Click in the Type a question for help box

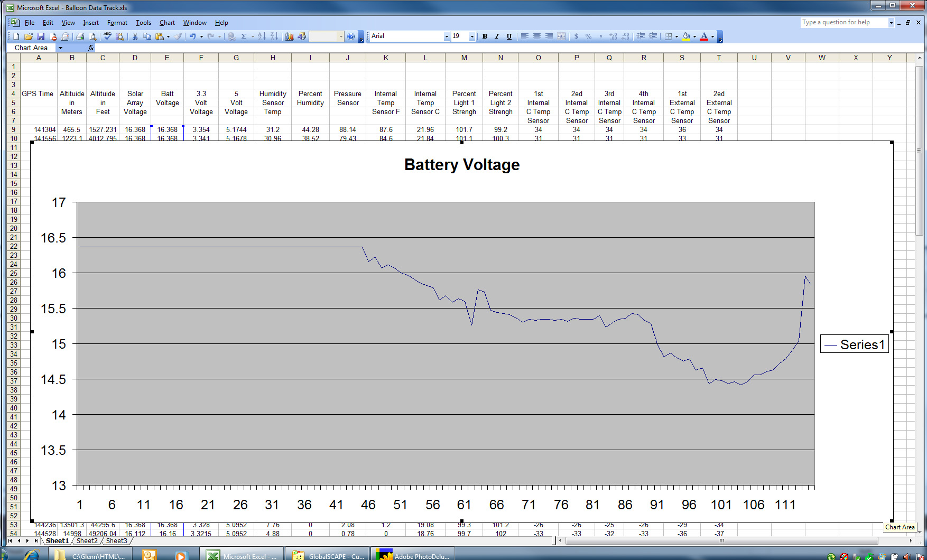[x=844, y=22]
